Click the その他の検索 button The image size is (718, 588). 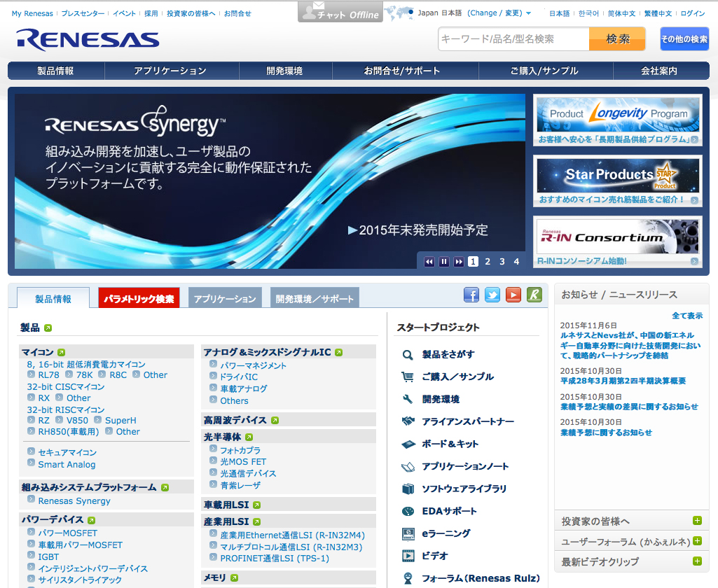tap(684, 39)
